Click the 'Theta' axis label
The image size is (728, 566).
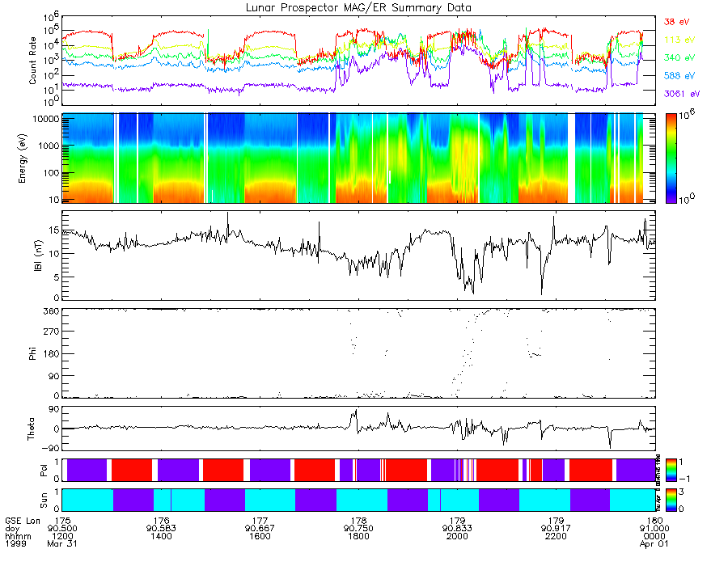pyautogui.click(x=31, y=429)
